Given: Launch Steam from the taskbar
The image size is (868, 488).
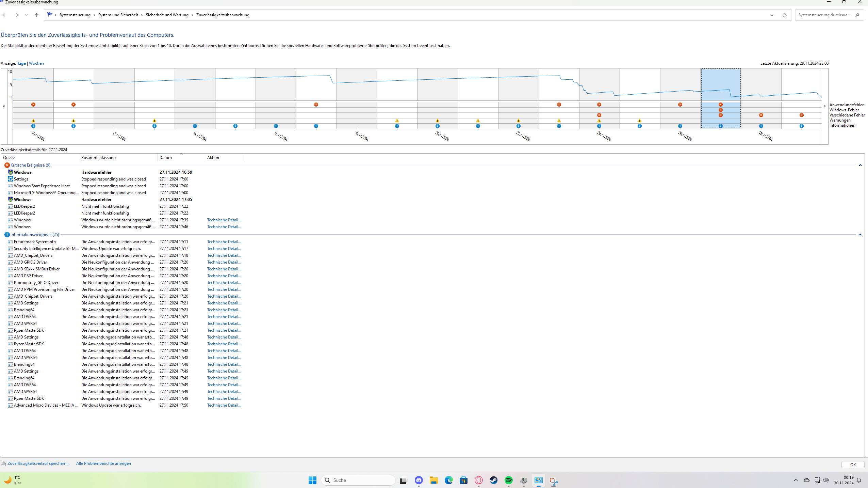Looking at the screenshot, I should pyautogui.click(x=493, y=480).
